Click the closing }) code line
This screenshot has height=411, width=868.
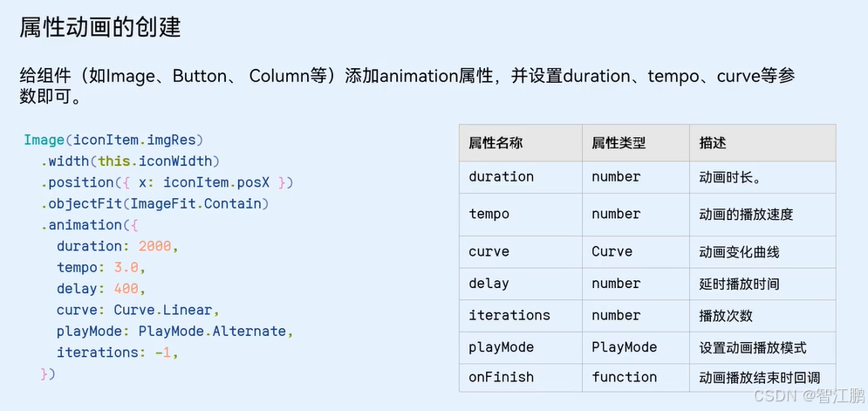point(48,373)
